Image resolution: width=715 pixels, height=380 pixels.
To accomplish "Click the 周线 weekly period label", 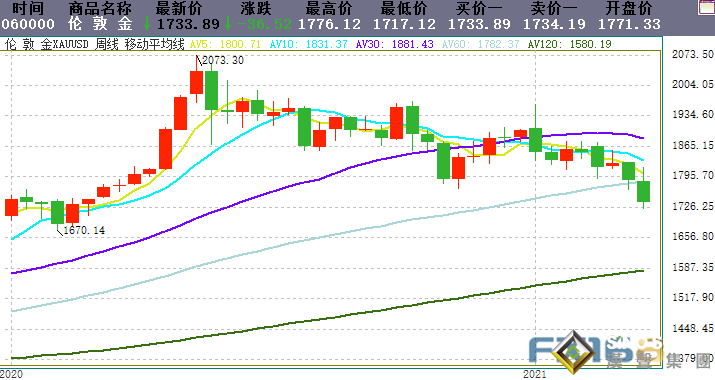I will click(107, 44).
